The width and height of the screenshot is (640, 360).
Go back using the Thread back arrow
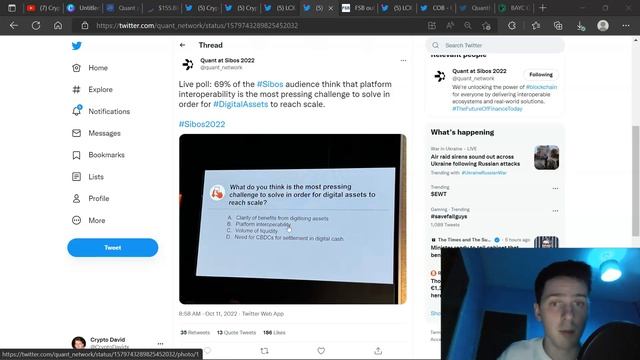pos(182,45)
